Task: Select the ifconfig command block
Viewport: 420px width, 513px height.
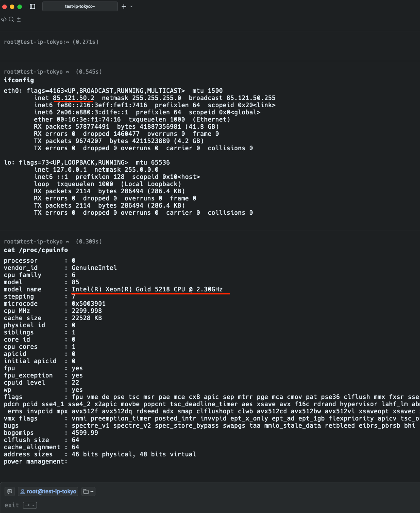Action: [19, 80]
